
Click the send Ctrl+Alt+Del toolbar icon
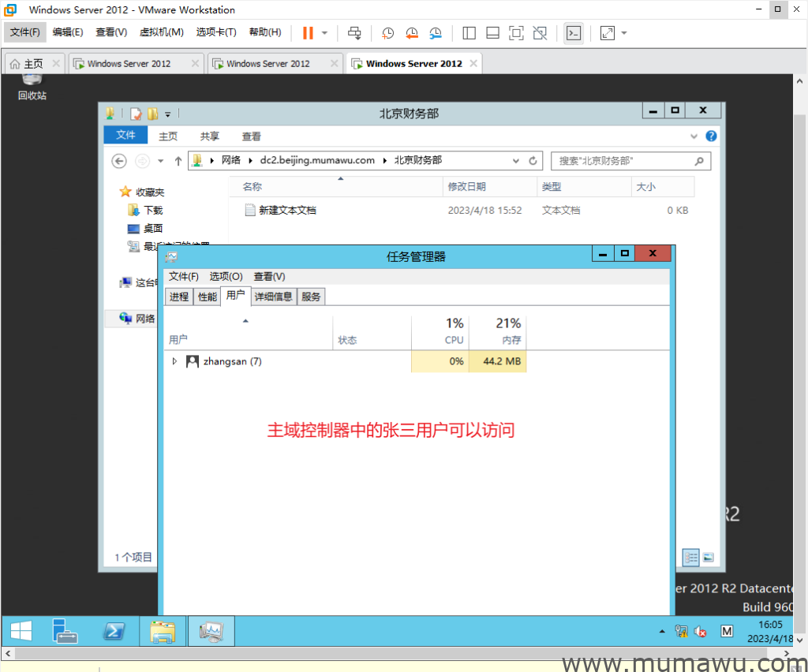coord(354,33)
